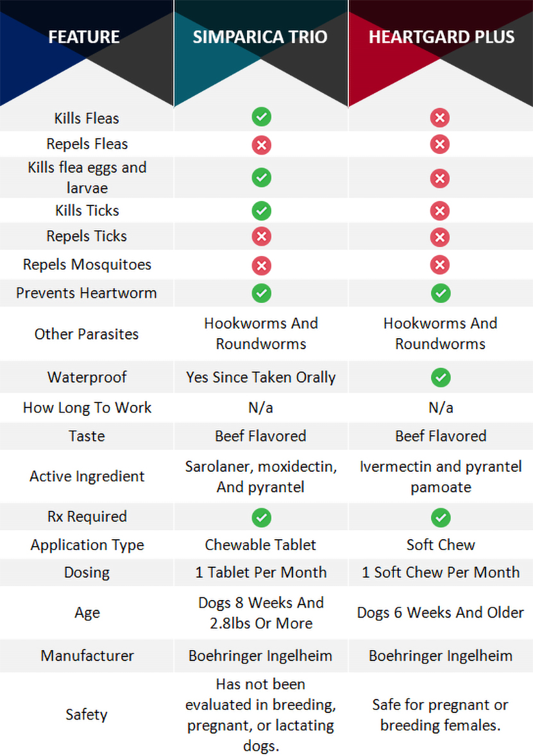533x756 pixels.
Task: Click Heartgard Plus green check in Waterproof row
Action: pos(440,377)
